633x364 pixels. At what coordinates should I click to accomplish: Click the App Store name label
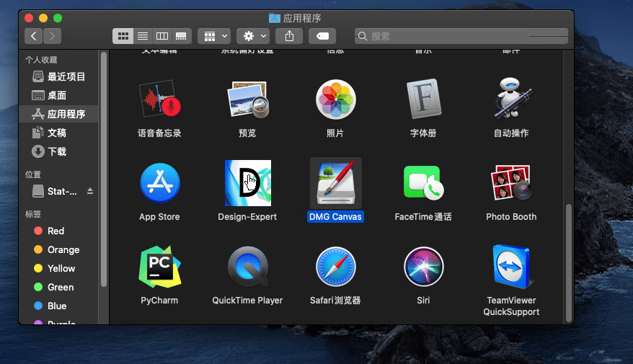pos(159,217)
